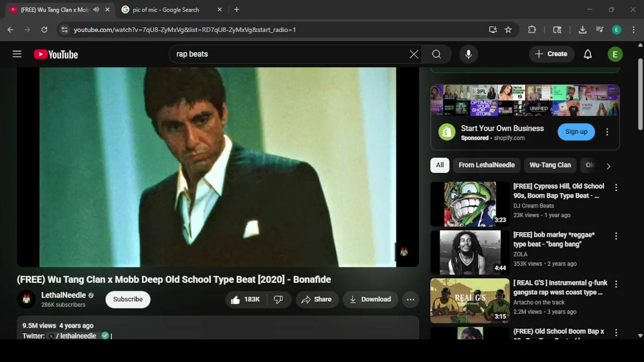
Task: Open bob marley reggae beat thumbnail
Action: click(x=470, y=252)
